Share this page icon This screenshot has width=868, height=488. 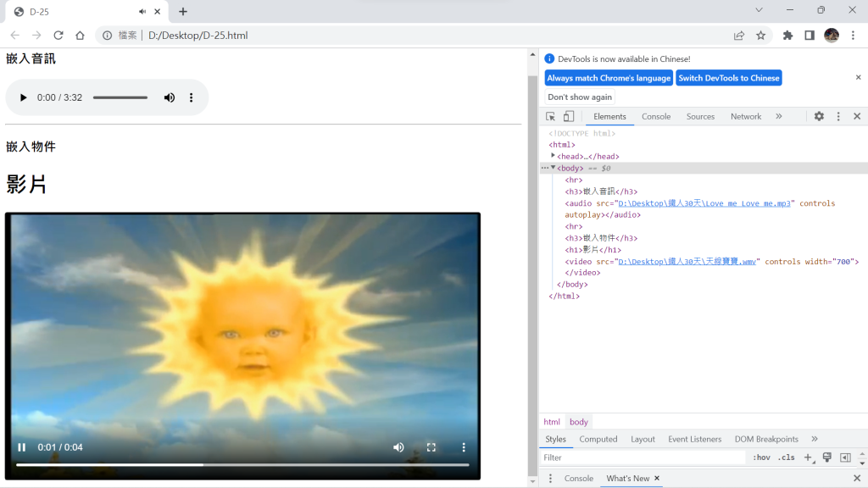(x=739, y=36)
